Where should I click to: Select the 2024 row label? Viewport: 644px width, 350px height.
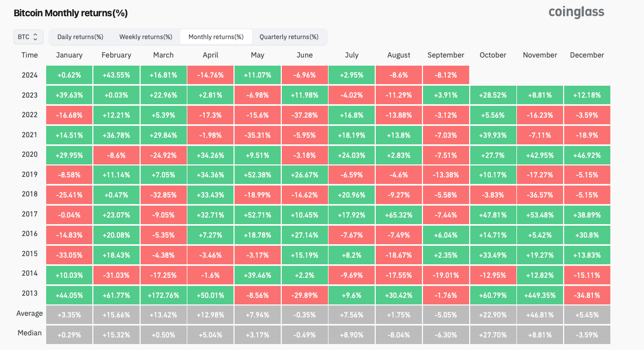tap(29, 75)
